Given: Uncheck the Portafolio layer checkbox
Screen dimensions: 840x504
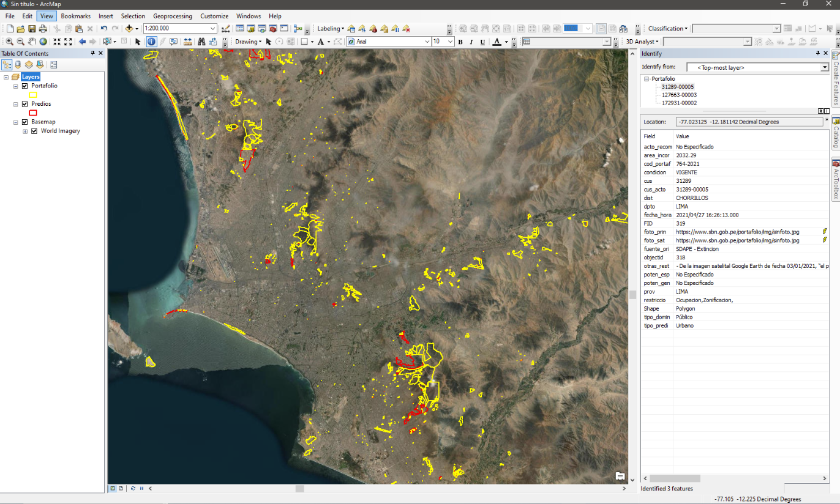Looking at the screenshot, I should (24, 86).
